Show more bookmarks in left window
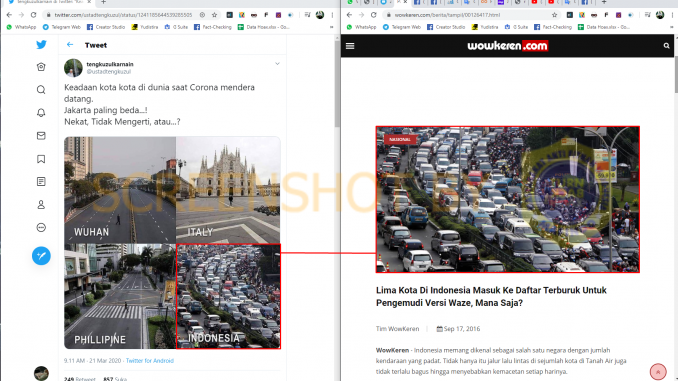 click(x=332, y=27)
